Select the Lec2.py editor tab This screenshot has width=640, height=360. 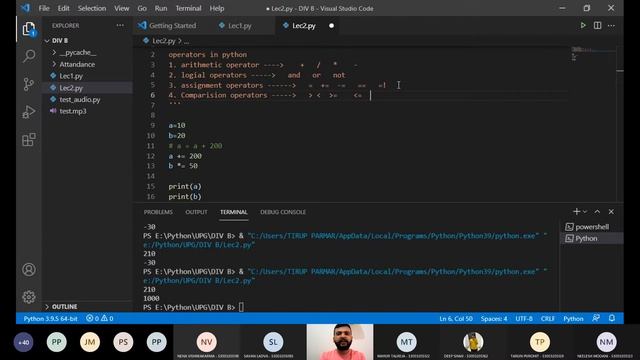304,25
